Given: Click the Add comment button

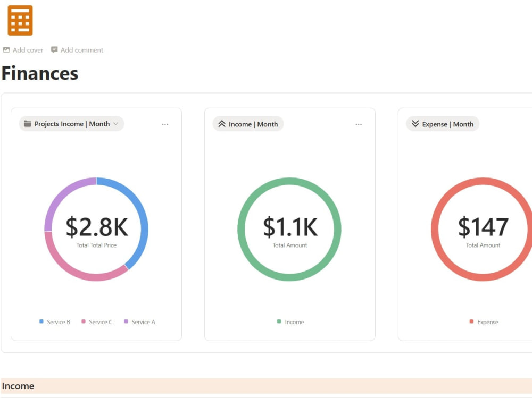Looking at the screenshot, I should tap(77, 50).
